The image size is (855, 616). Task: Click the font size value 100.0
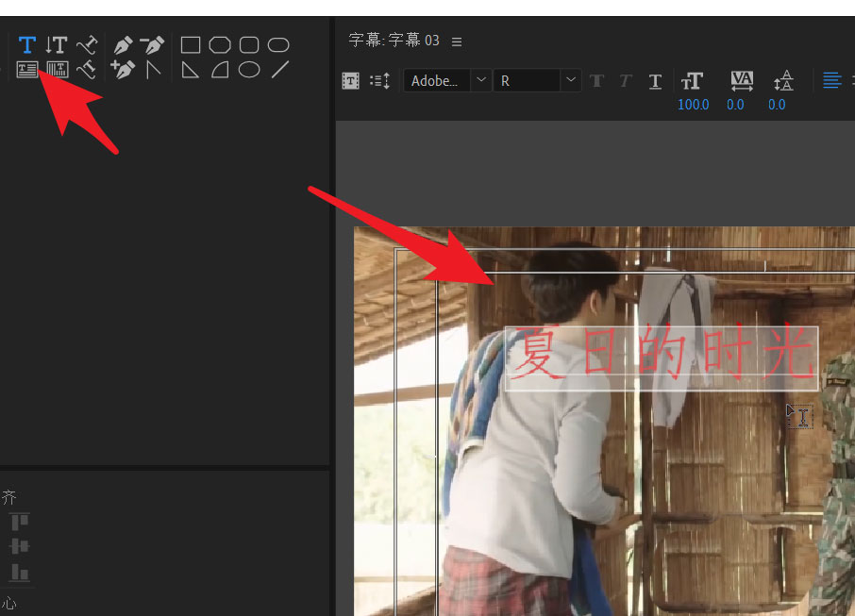tap(693, 105)
